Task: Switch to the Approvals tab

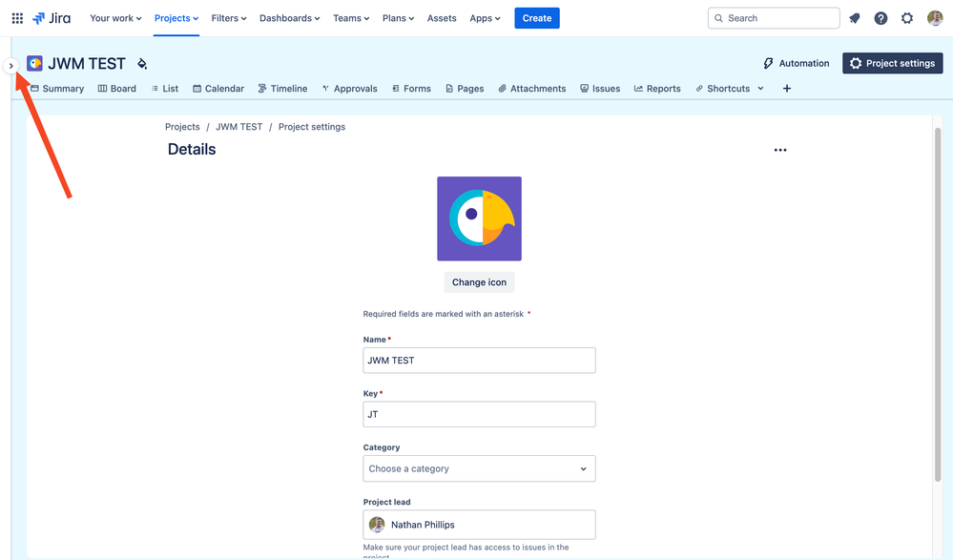Action: (x=349, y=88)
